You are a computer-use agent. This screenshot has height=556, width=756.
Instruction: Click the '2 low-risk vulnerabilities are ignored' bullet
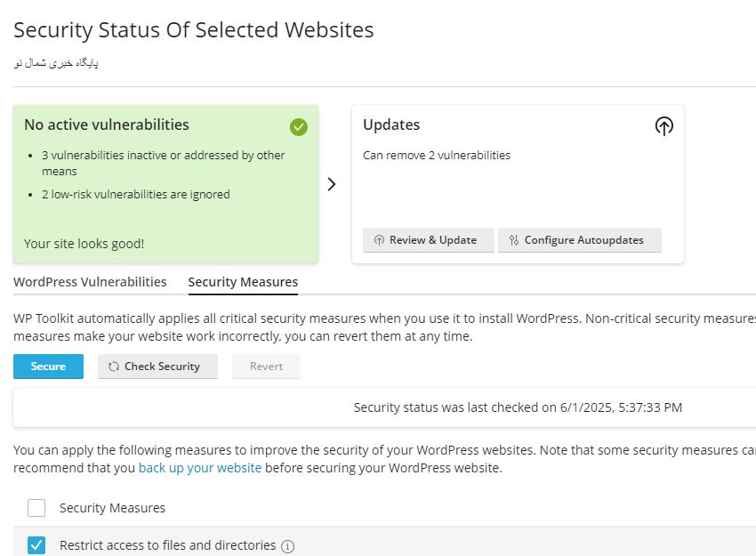135,194
